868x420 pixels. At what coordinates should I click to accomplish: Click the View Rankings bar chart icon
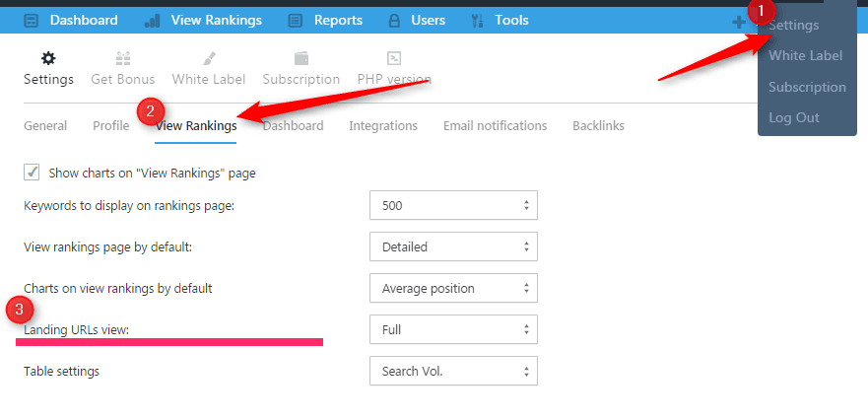coord(152,21)
